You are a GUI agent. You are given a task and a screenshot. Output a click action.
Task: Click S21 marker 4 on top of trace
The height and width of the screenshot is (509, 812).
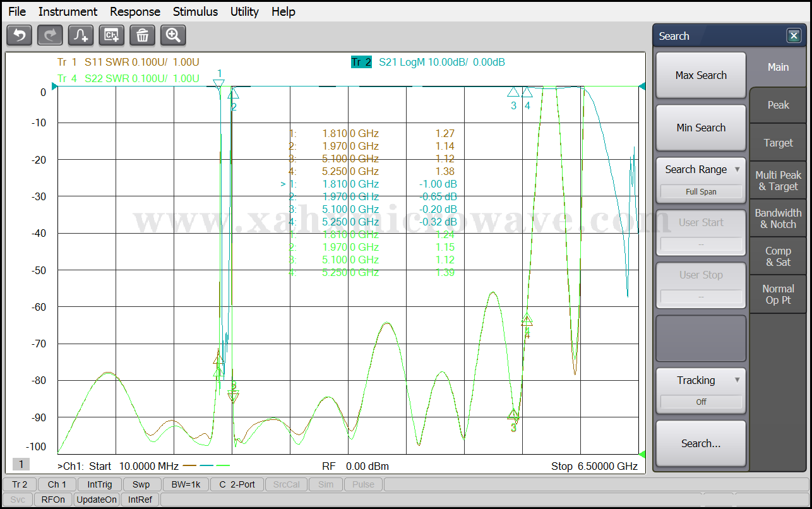click(527, 92)
